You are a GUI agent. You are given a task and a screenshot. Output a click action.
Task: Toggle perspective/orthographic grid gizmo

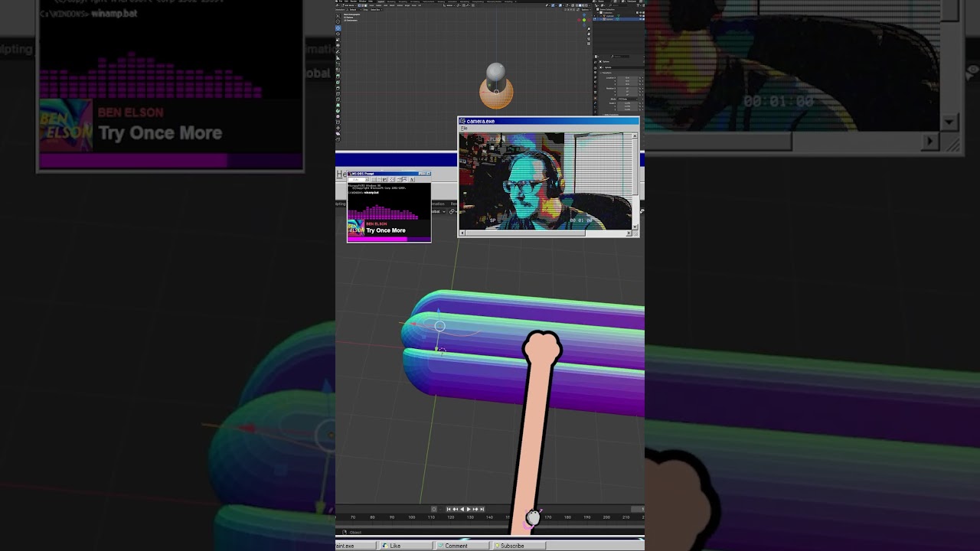pyautogui.click(x=589, y=44)
